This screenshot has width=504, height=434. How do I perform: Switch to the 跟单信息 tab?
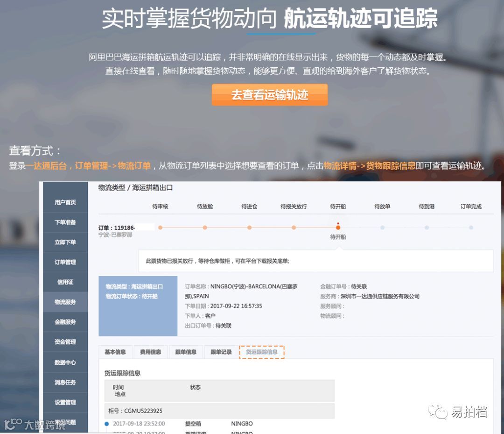point(186,352)
